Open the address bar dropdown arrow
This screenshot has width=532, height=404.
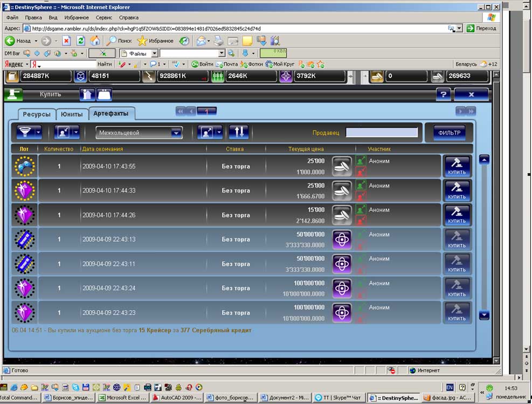pyautogui.click(x=459, y=28)
